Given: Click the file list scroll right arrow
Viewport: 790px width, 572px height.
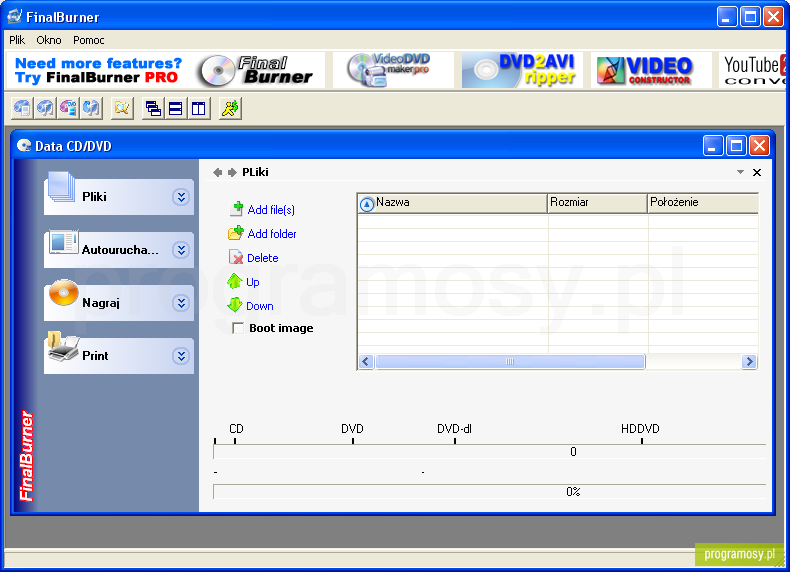Looking at the screenshot, I should click(x=749, y=361).
